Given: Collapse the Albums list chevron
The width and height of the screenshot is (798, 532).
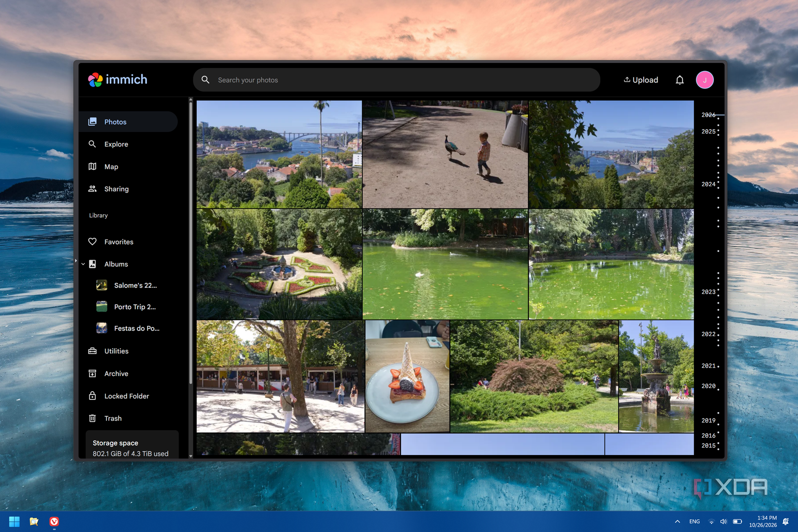Looking at the screenshot, I should [83, 264].
